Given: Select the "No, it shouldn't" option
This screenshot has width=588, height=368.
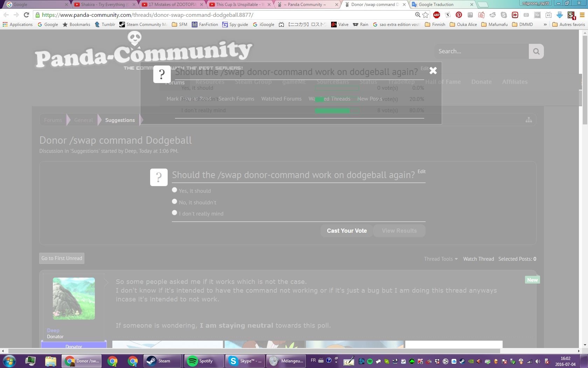Looking at the screenshot, I should pos(174,202).
